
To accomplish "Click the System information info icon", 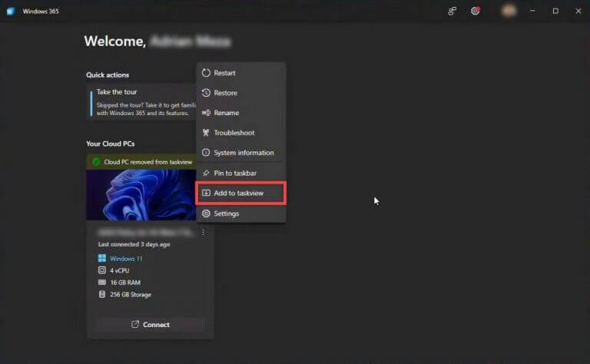I will click(x=206, y=153).
